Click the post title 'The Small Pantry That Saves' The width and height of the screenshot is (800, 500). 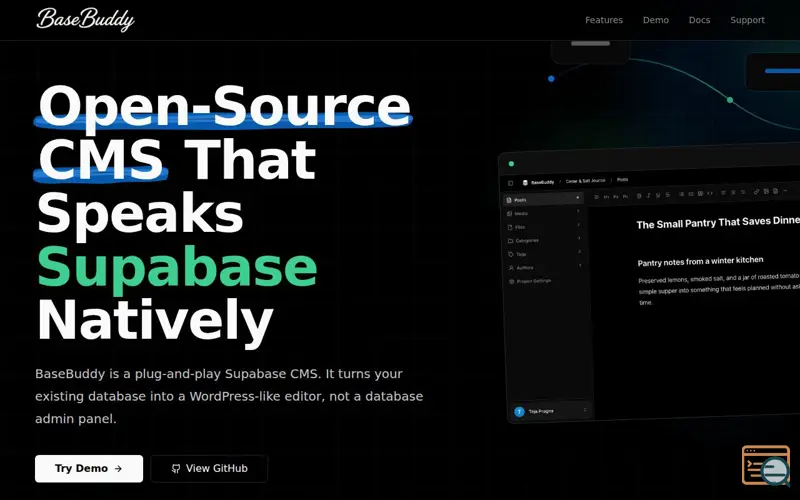[718, 222]
